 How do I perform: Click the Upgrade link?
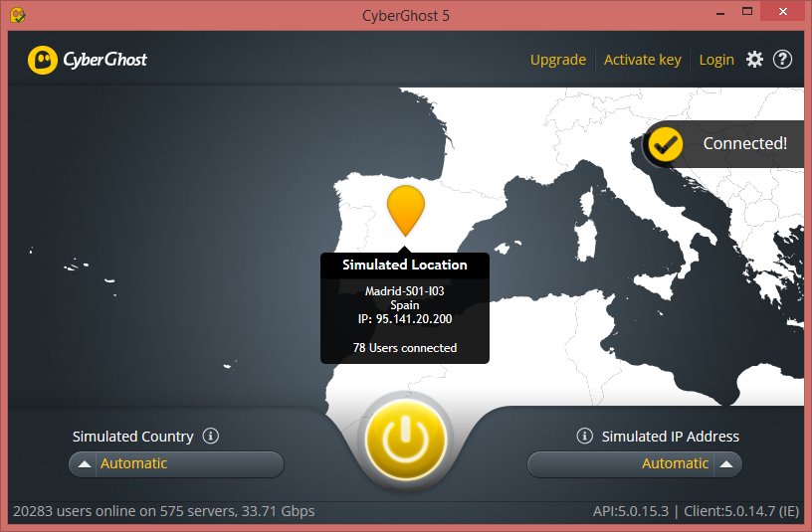pyautogui.click(x=557, y=60)
